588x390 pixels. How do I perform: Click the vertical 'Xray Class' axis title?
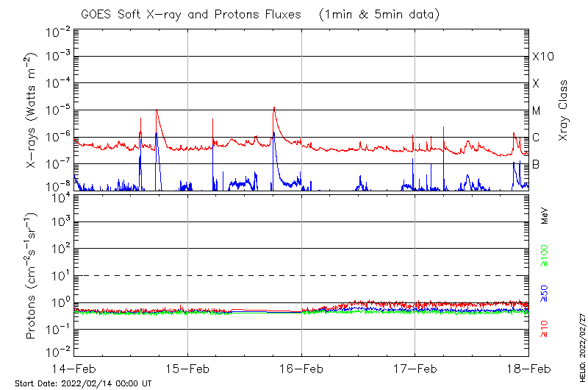click(564, 110)
